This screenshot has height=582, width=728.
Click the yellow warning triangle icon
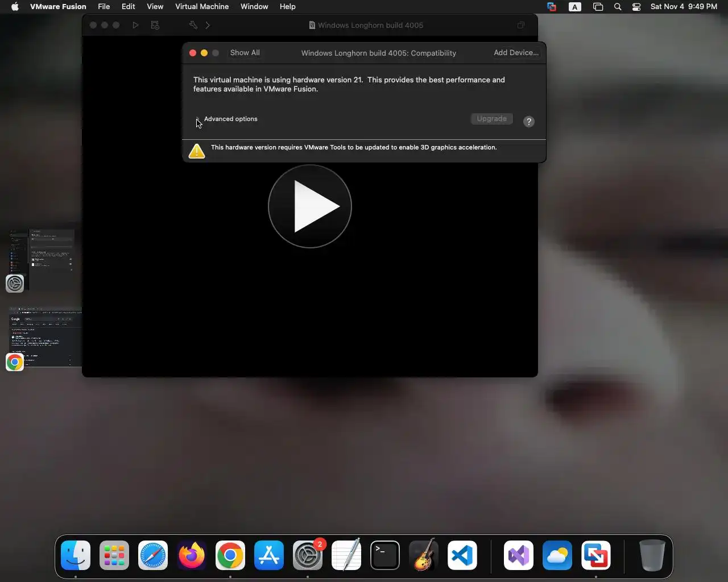[x=197, y=151]
